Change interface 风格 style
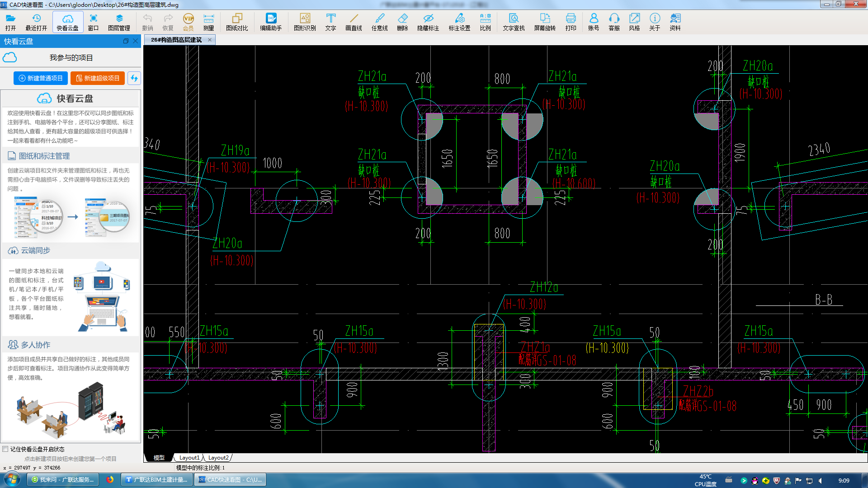Image resolution: width=868 pixels, height=488 pixels. coord(634,22)
